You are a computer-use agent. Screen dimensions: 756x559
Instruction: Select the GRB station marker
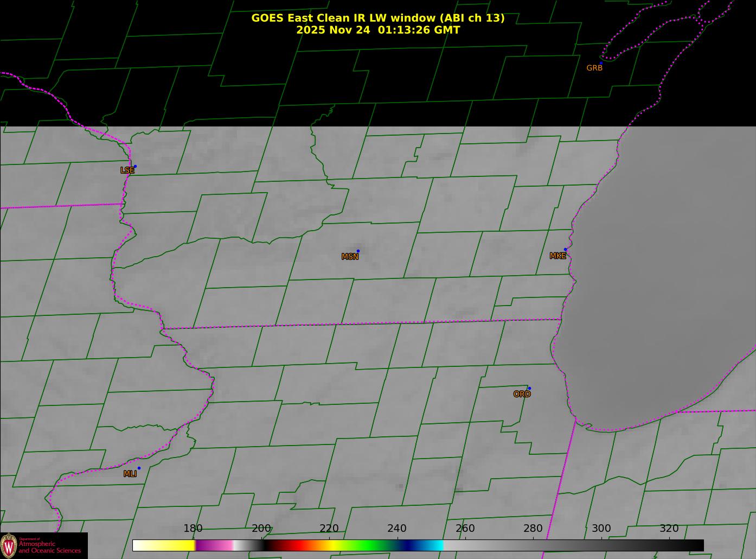tap(601, 63)
